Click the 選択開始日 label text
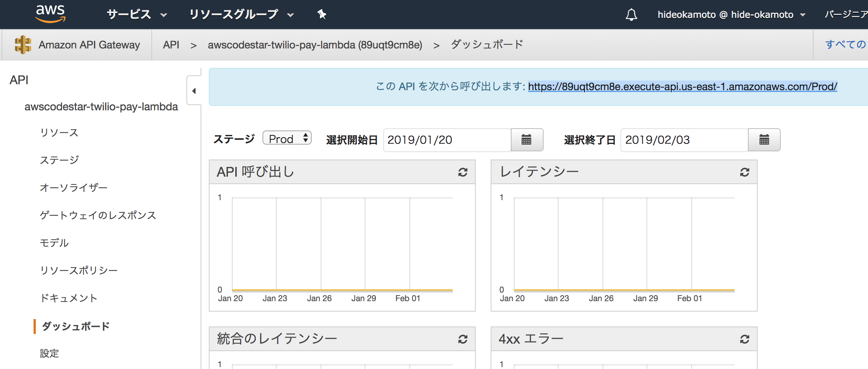The height and width of the screenshot is (369, 868). pyautogui.click(x=352, y=140)
